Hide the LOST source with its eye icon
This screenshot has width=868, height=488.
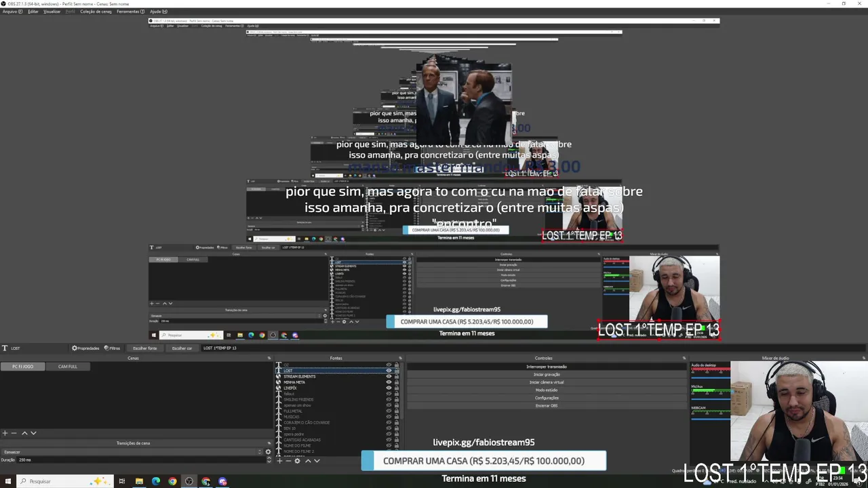[389, 371]
